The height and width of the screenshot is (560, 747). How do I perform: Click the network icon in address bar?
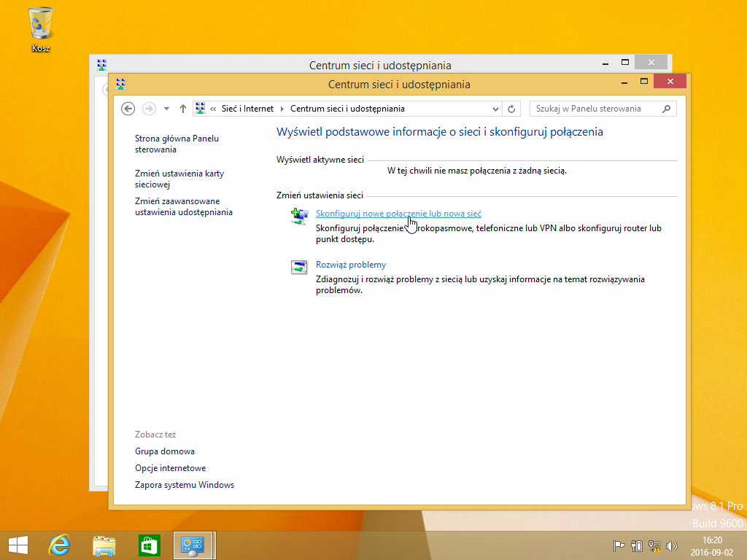click(x=201, y=108)
